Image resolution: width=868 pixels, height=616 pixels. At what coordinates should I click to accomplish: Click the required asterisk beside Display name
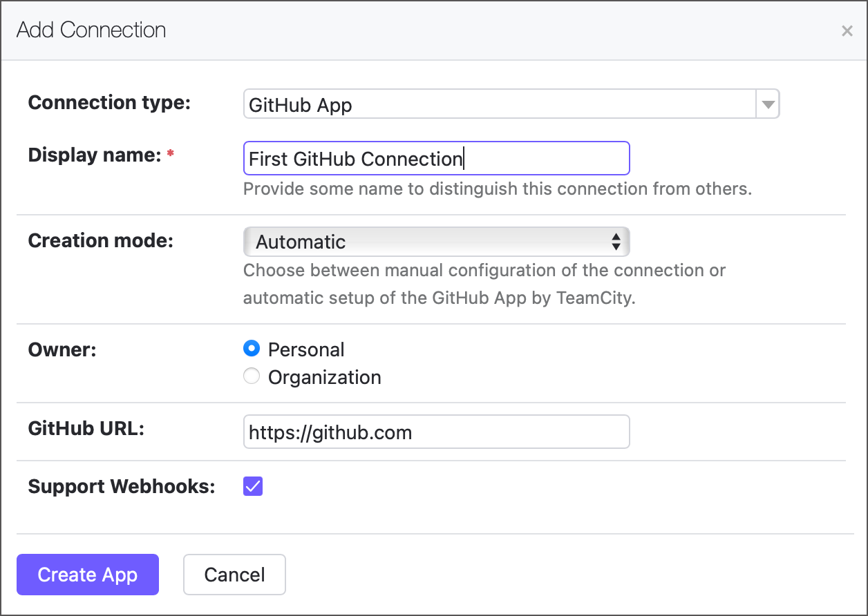tap(170, 153)
